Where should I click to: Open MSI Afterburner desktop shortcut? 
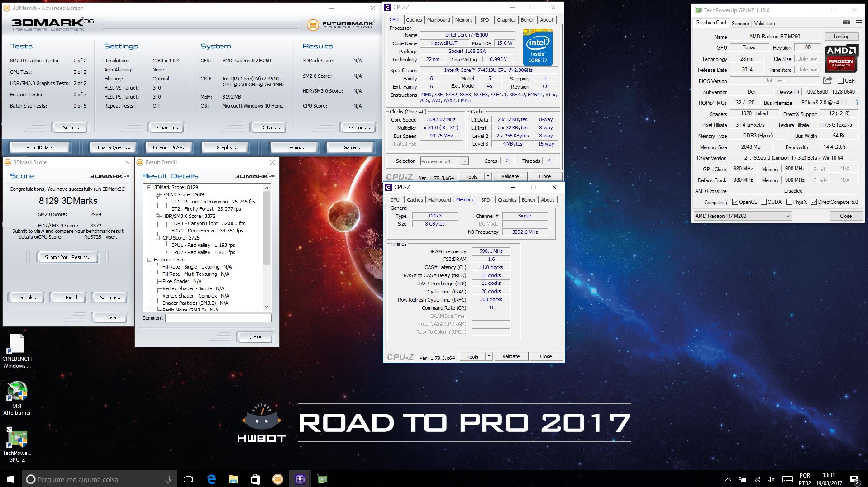click(x=17, y=398)
